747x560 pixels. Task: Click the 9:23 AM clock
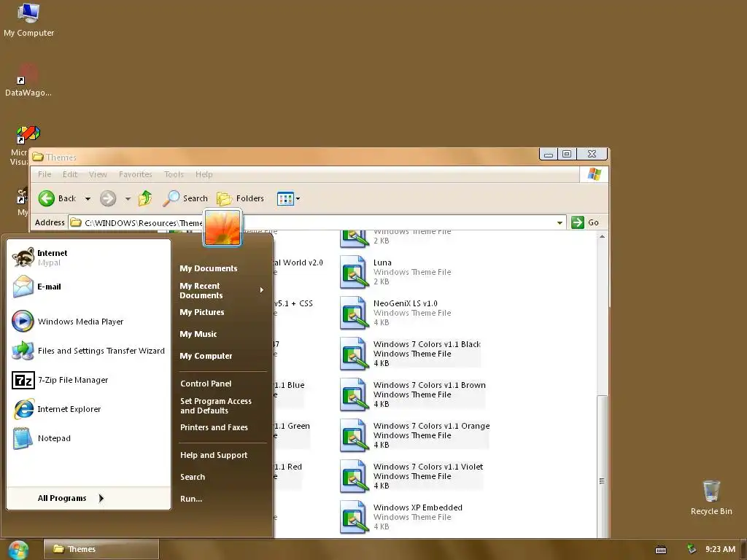(720, 549)
